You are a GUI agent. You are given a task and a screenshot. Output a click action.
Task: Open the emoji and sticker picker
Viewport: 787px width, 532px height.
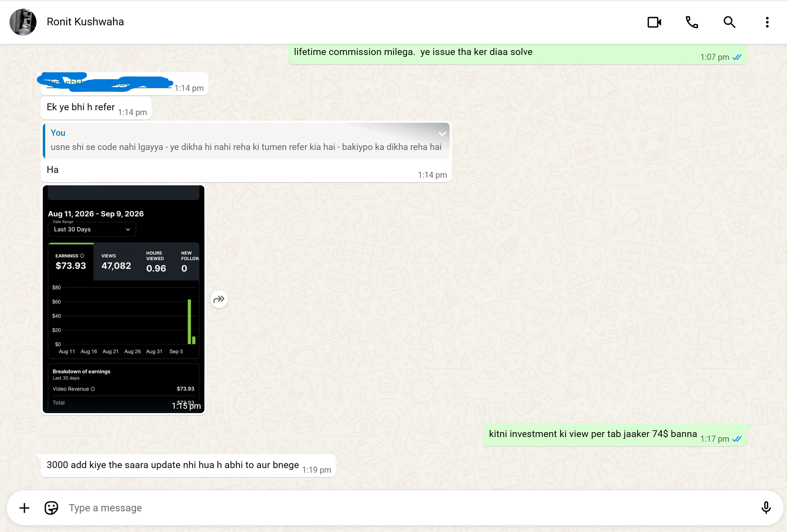coord(51,508)
